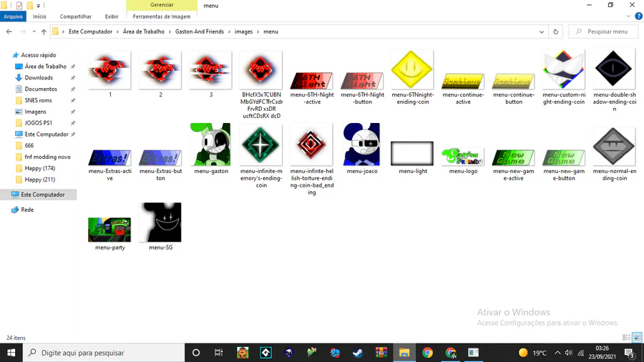Open recent locations dropdown arrow
This screenshot has height=362, width=644.
coord(34,31)
